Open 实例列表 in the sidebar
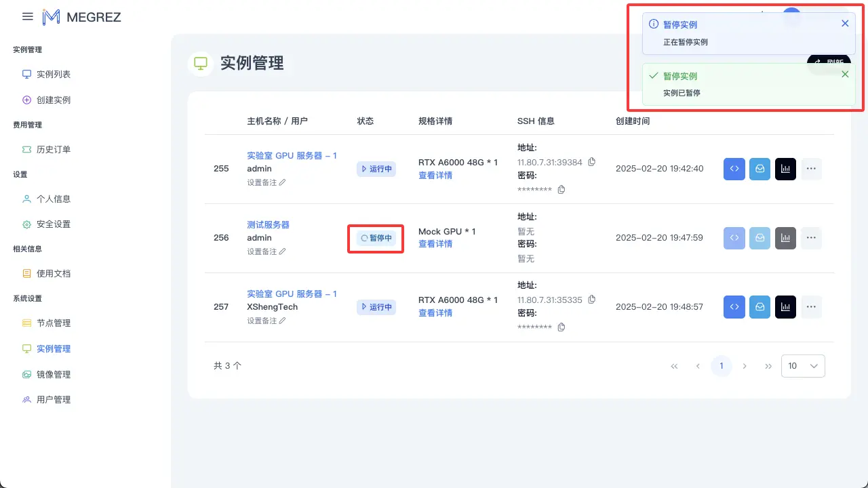Image resolution: width=868 pixels, height=488 pixels. click(53, 75)
